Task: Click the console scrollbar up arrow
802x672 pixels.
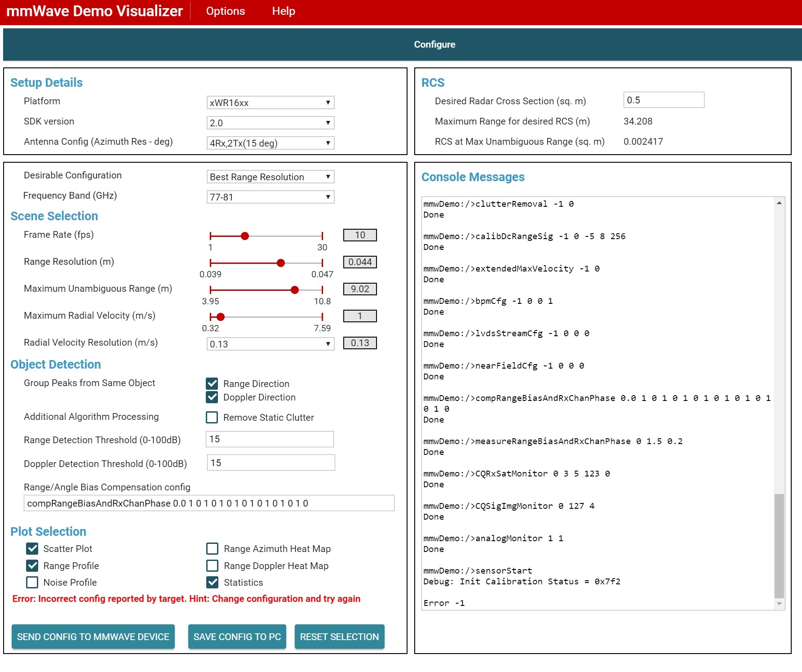Action: tap(779, 203)
